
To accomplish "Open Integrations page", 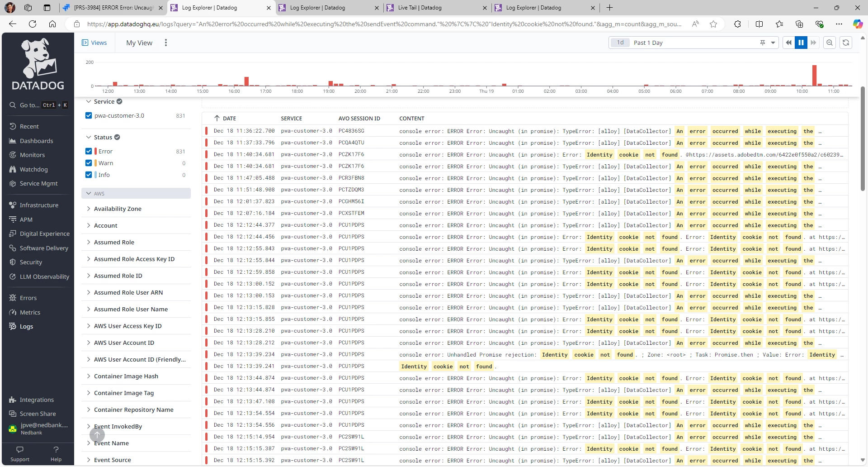I will click(37, 400).
